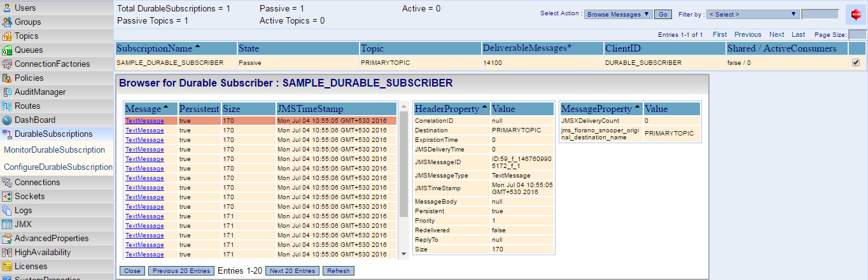This screenshot has width=868, height=280.
Task: Click the Licenses icon
Action: (7, 267)
